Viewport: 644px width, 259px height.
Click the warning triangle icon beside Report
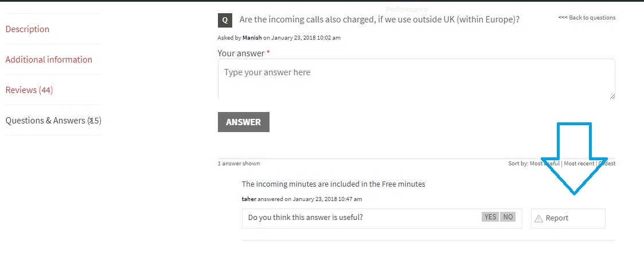click(538, 219)
